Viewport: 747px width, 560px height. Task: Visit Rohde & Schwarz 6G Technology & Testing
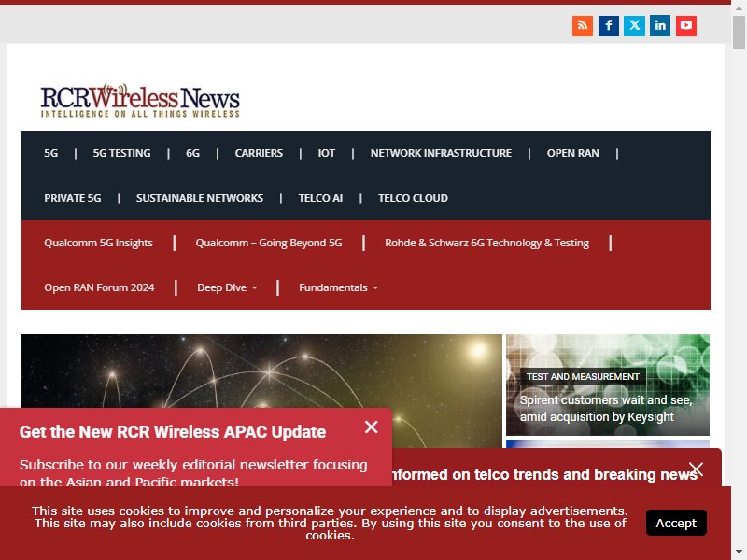486,243
